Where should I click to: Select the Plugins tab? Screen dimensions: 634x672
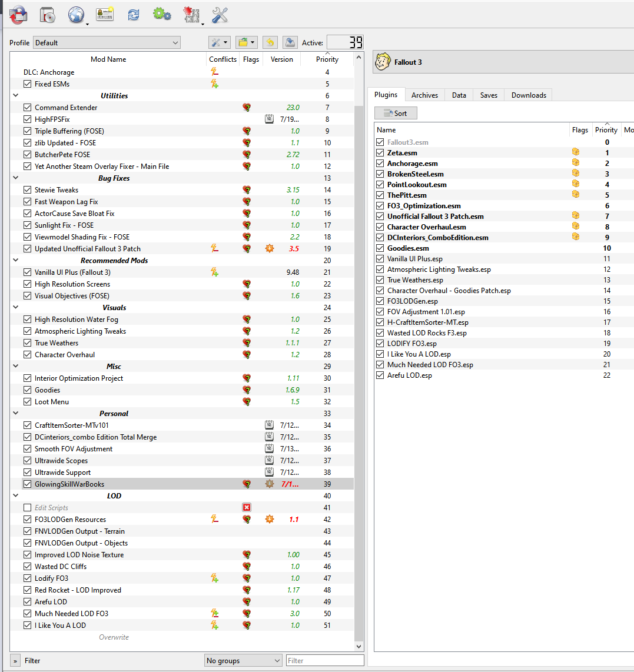(x=386, y=95)
